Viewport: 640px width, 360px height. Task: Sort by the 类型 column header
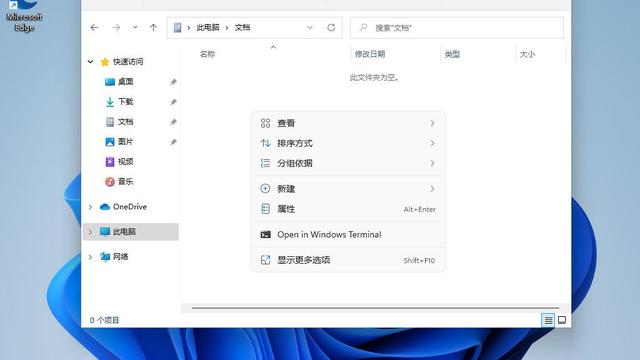click(452, 54)
